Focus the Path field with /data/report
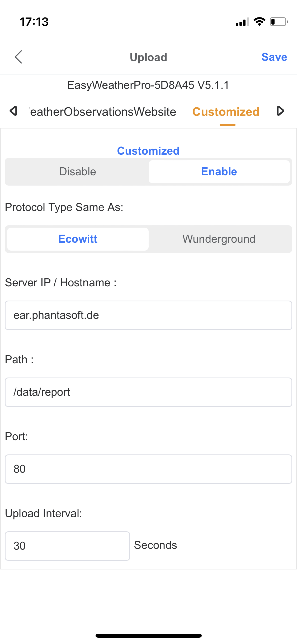The image size is (297, 644). (x=148, y=392)
